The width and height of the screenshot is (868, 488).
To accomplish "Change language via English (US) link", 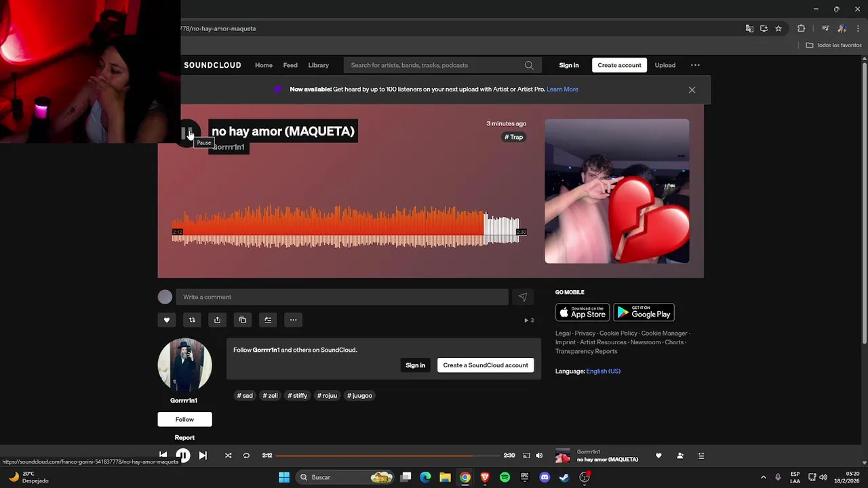I will (603, 371).
